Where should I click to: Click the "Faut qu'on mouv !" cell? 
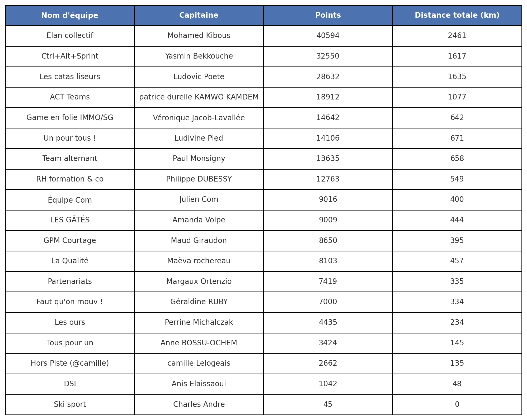[70, 302]
